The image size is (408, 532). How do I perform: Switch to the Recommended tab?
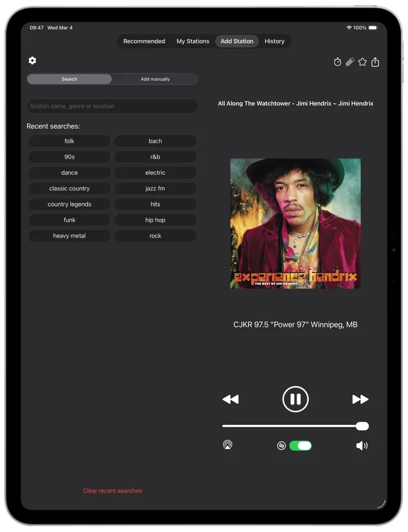144,41
